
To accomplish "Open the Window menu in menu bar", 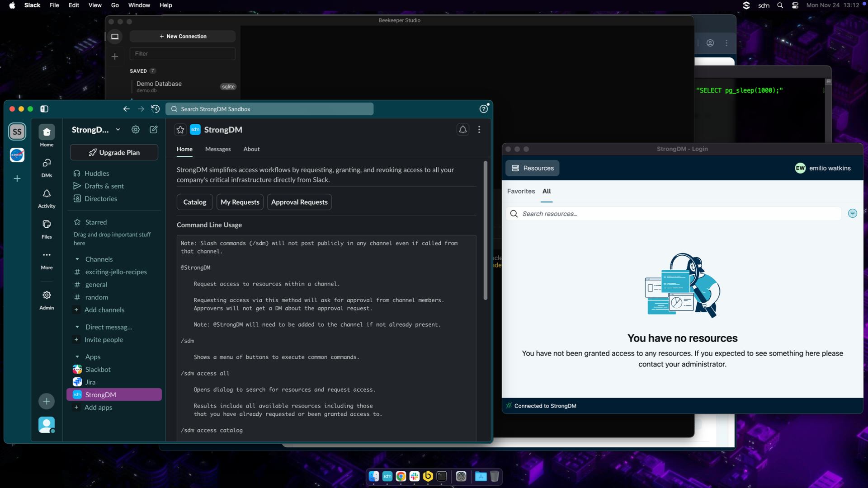I will tap(139, 5).
